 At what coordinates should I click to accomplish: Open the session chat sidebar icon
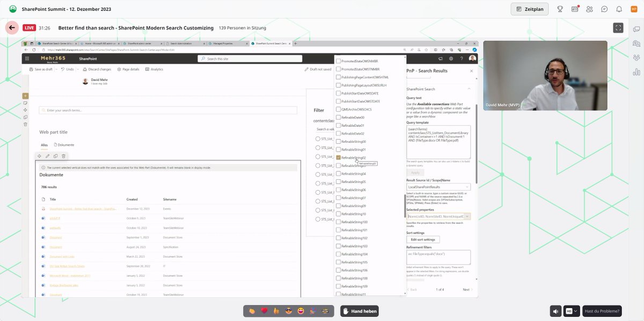click(636, 30)
